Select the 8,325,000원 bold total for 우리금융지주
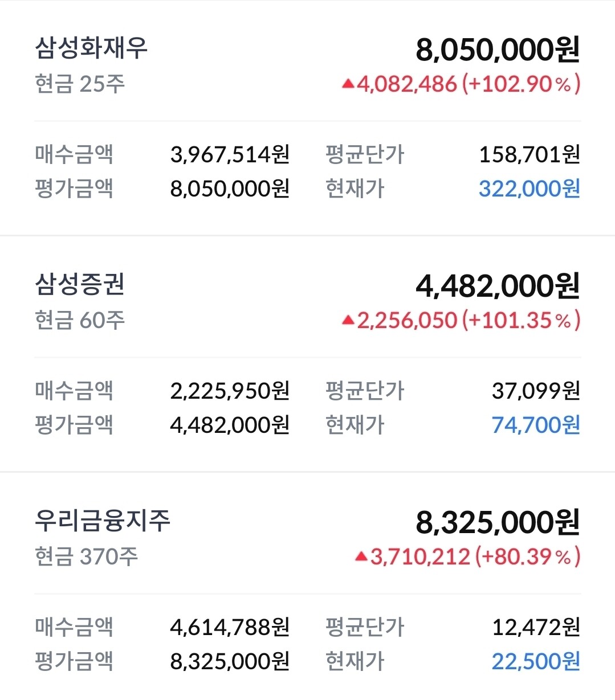 pyautogui.click(x=497, y=522)
